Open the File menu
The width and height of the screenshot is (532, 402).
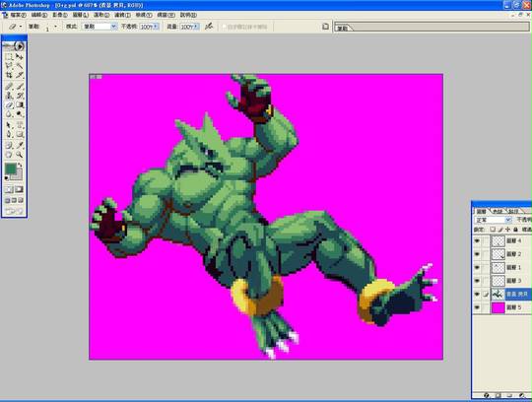pos(18,15)
